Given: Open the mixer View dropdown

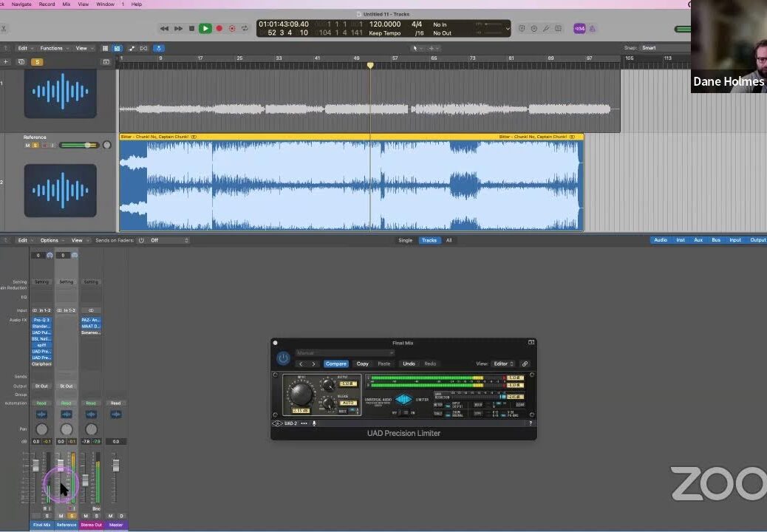Looking at the screenshot, I should click(x=79, y=241).
